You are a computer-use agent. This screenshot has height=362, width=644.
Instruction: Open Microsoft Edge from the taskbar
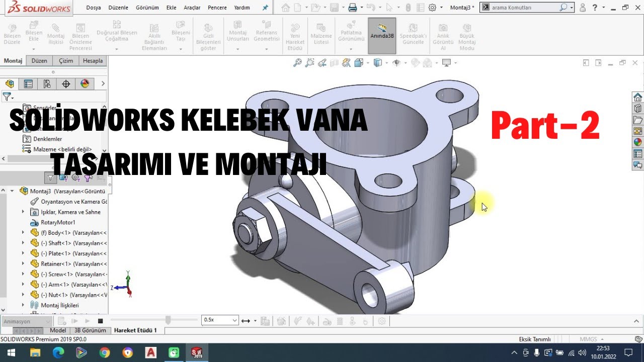tap(58, 352)
